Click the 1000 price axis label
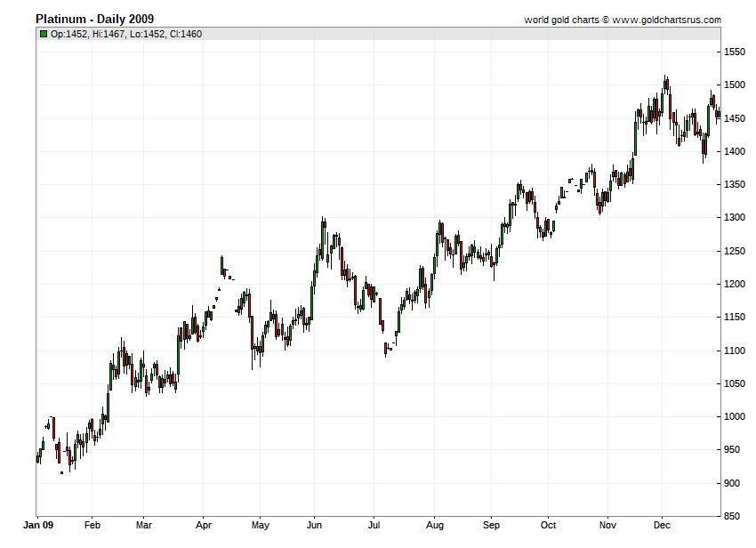Viewport: 756px width, 548px height. [735, 417]
